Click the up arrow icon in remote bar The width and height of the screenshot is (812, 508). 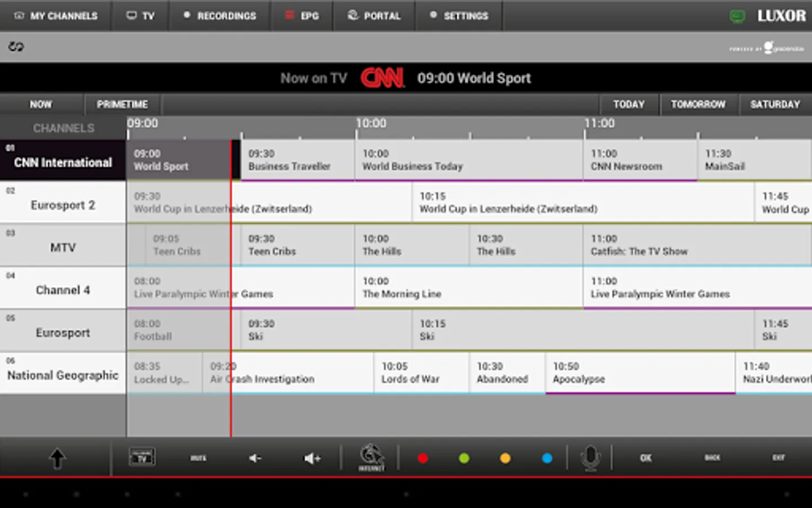click(57, 458)
